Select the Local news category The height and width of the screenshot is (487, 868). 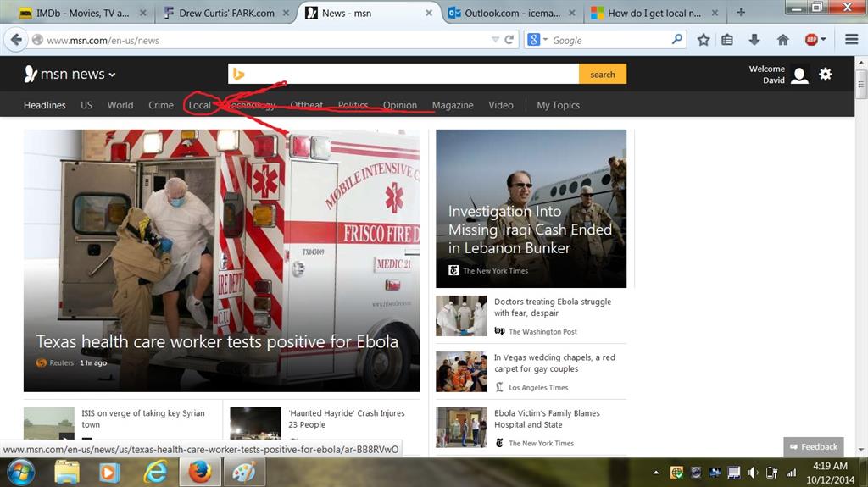coord(200,105)
